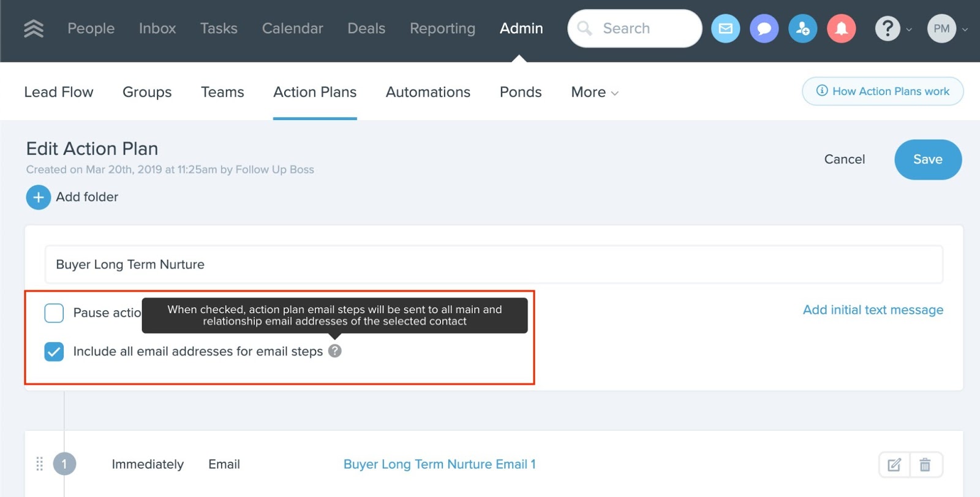The image size is (980, 497).
Task: Click the plus icon to add folder
Action: (38, 197)
